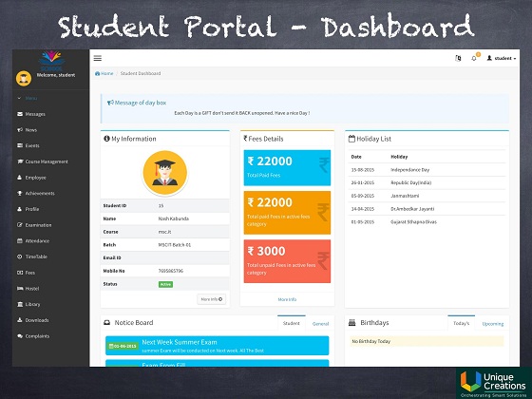Switch Notice Board to General tab

pyautogui.click(x=320, y=324)
